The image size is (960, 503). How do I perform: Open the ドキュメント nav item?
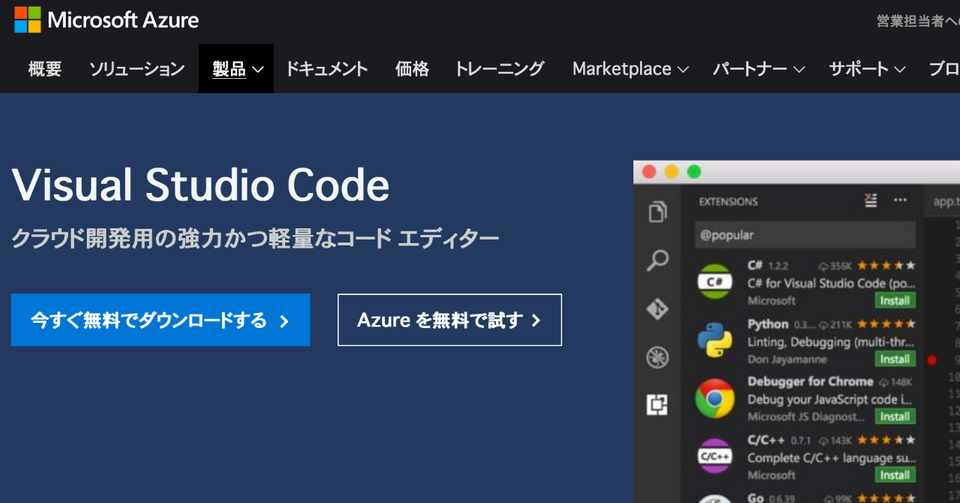[x=326, y=69]
